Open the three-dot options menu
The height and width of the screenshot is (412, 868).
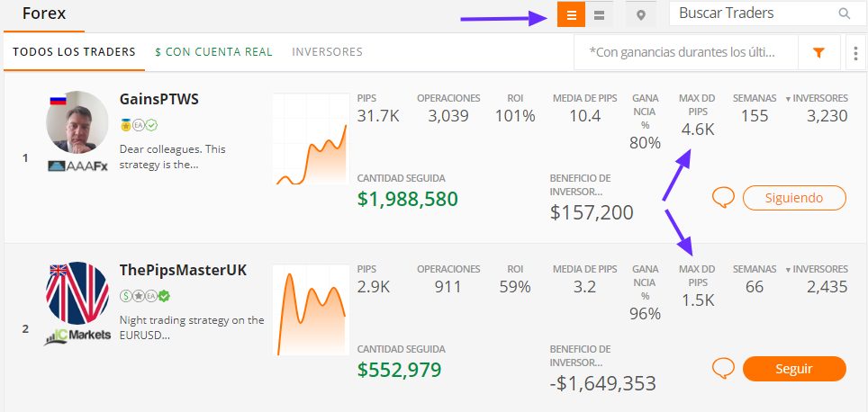(857, 52)
